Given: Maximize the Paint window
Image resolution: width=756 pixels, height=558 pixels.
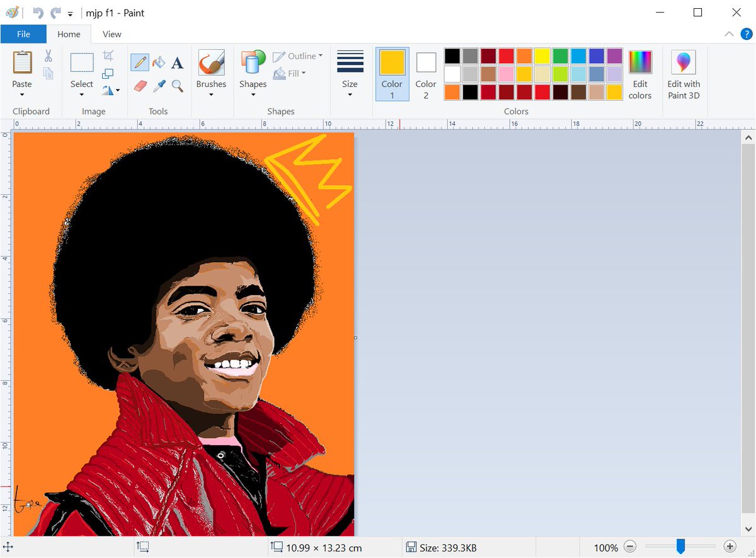Looking at the screenshot, I should pyautogui.click(x=698, y=13).
